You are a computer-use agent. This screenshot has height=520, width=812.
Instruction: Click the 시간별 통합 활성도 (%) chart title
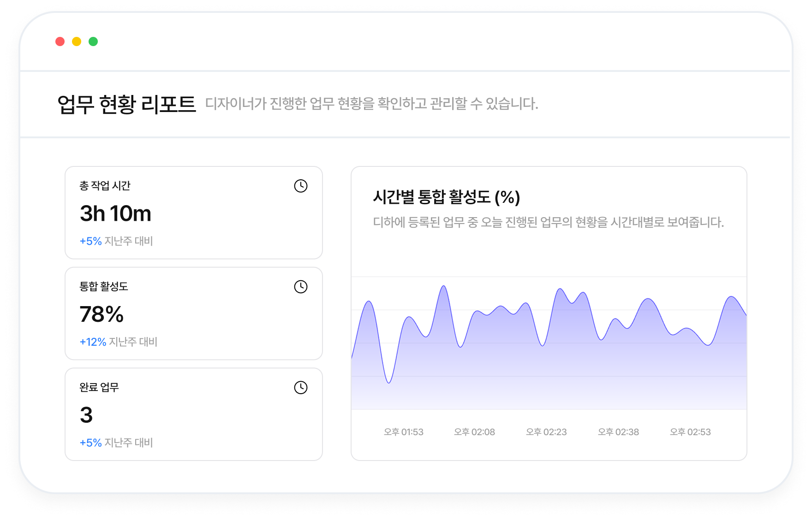[x=447, y=197]
